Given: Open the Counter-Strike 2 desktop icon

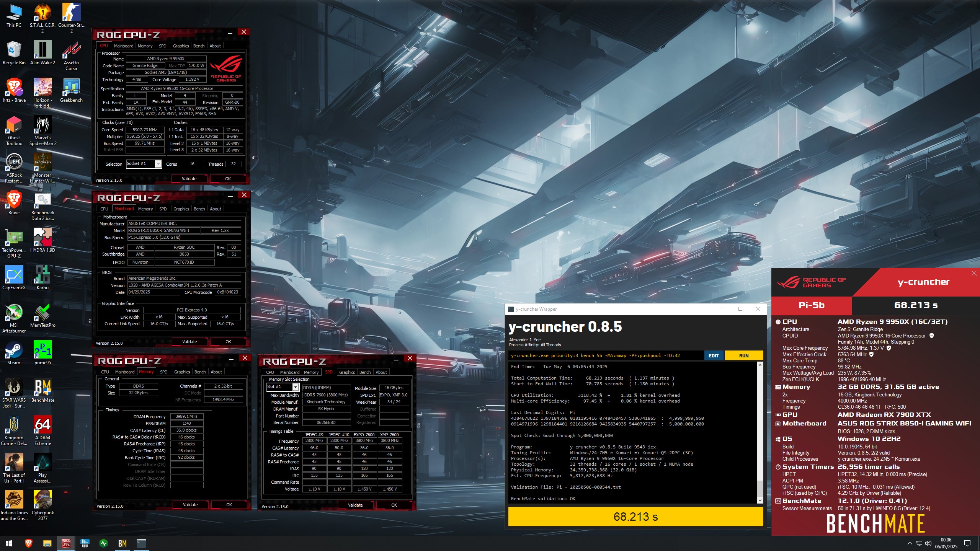Looking at the screenshot, I should (71, 18).
